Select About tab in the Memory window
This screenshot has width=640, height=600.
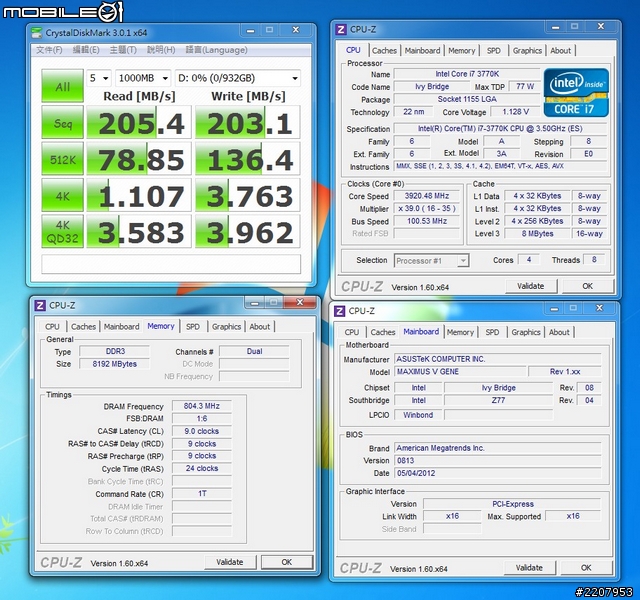(x=260, y=327)
